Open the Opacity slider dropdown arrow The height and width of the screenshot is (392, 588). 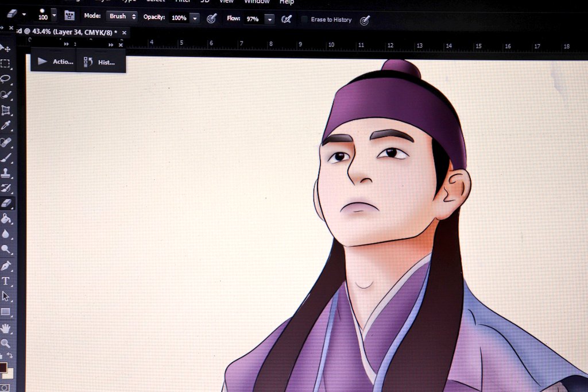pos(195,18)
